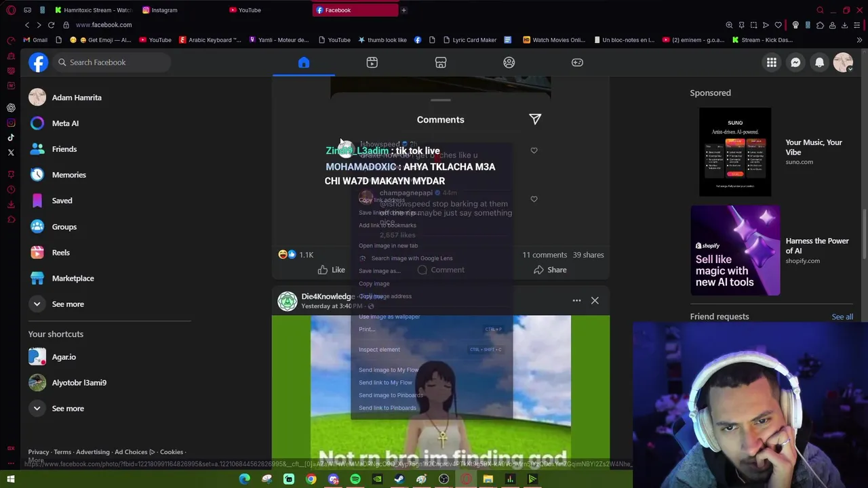Open Friends in the left sidebar

[x=110, y=149]
